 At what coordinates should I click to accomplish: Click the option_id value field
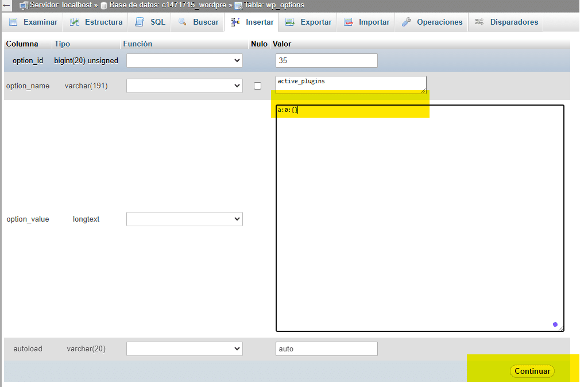click(x=326, y=60)
